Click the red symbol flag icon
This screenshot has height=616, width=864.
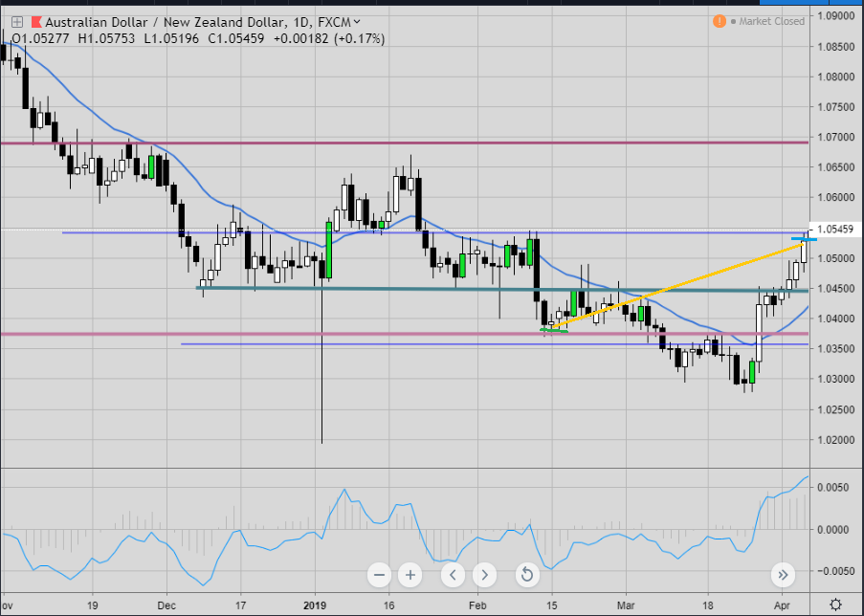coord(36,23)
